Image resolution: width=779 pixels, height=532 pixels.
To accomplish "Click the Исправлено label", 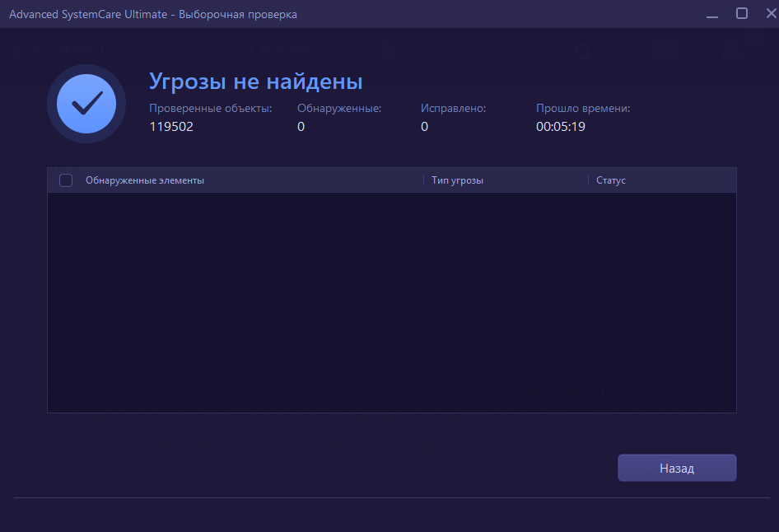I will 453,108.
